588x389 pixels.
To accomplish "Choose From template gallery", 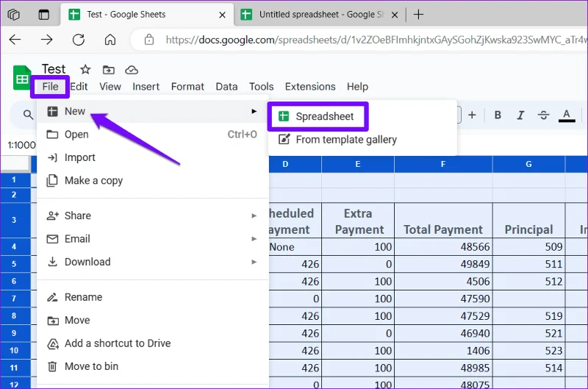I will pyautogui.click(x=362, y=140).
